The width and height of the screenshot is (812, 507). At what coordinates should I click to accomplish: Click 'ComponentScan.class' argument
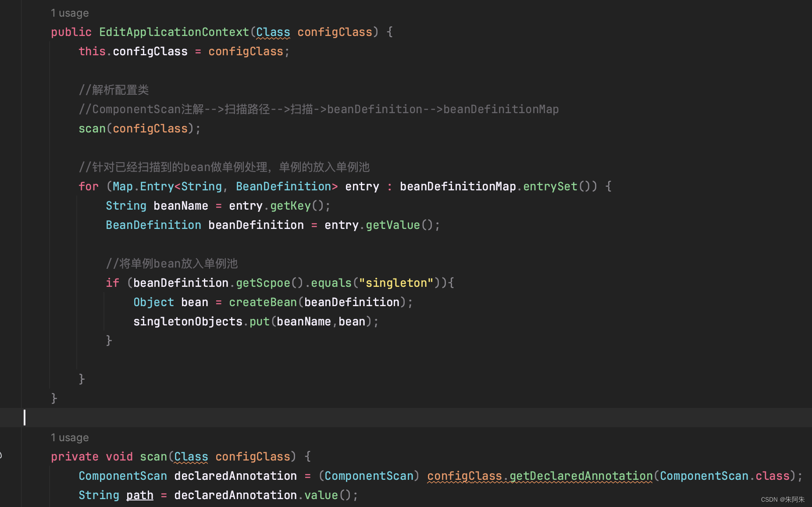725,476
